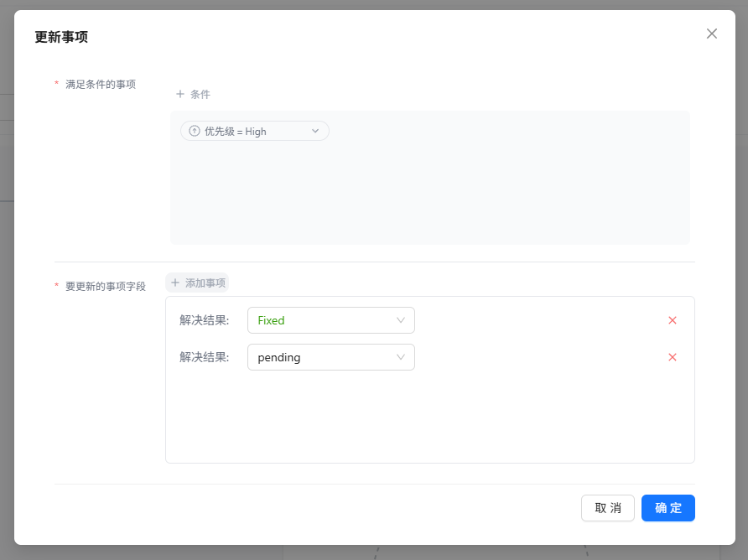The image size is (748, 560).
Task: Click the 更新事项 dialog title
Action: click(61, 37)
